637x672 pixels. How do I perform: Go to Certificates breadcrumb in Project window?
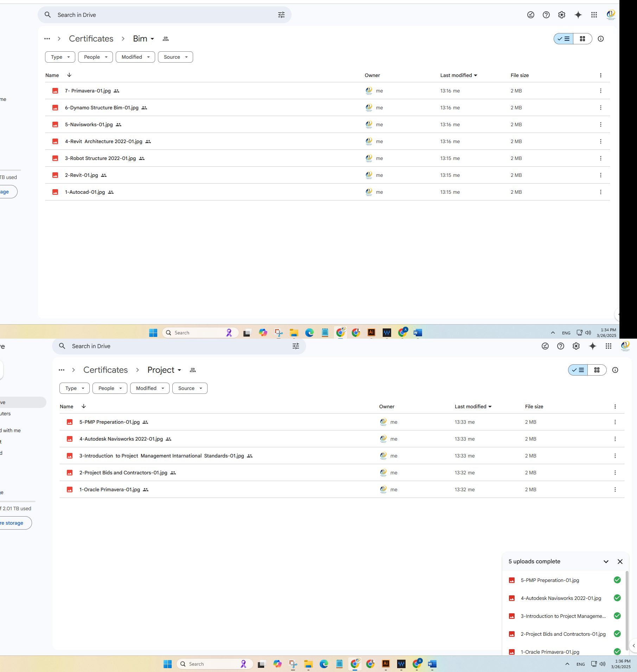(x=106, y=370)
